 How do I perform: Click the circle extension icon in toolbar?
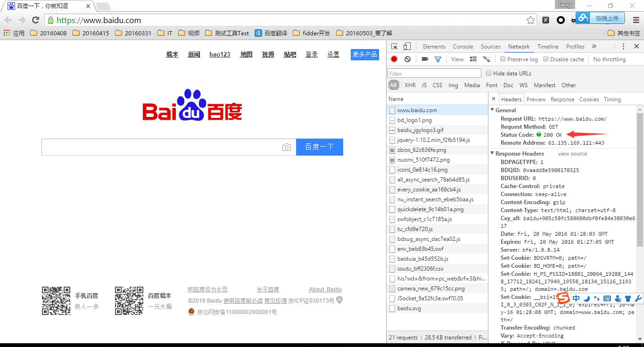(561, 20)
